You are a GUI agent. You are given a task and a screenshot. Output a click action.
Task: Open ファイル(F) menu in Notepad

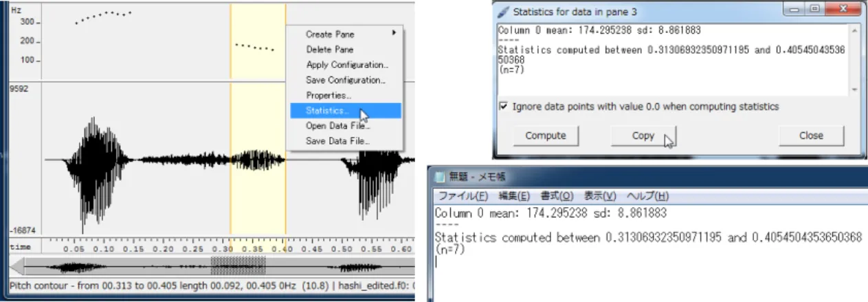[464, 195]
